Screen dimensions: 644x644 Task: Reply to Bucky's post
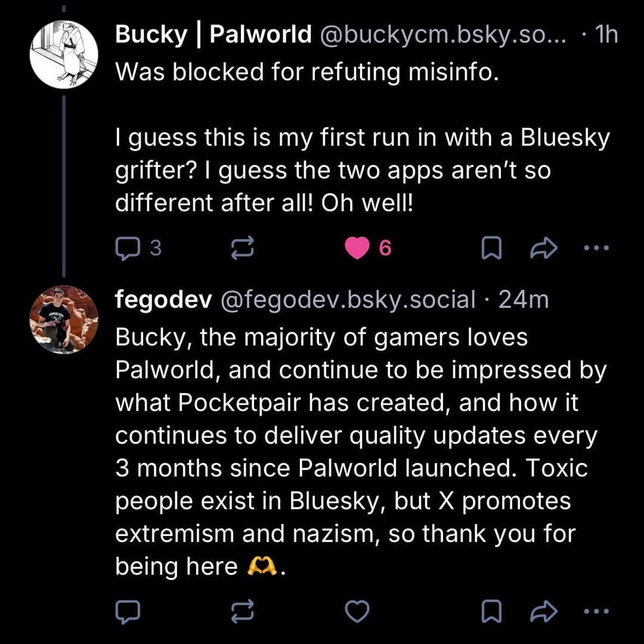point(126,248)
